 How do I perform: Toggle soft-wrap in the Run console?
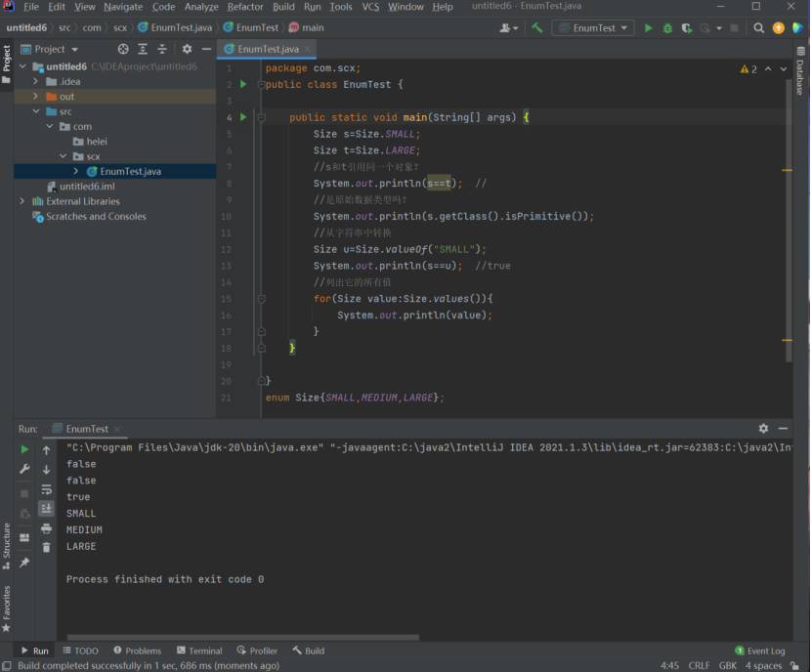tap(46, 489)
